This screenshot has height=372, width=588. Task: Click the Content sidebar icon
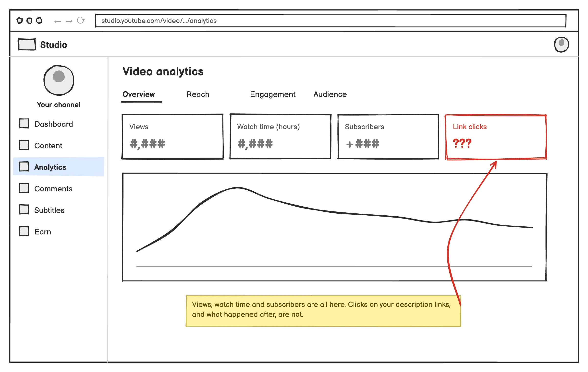click(24, 145)
